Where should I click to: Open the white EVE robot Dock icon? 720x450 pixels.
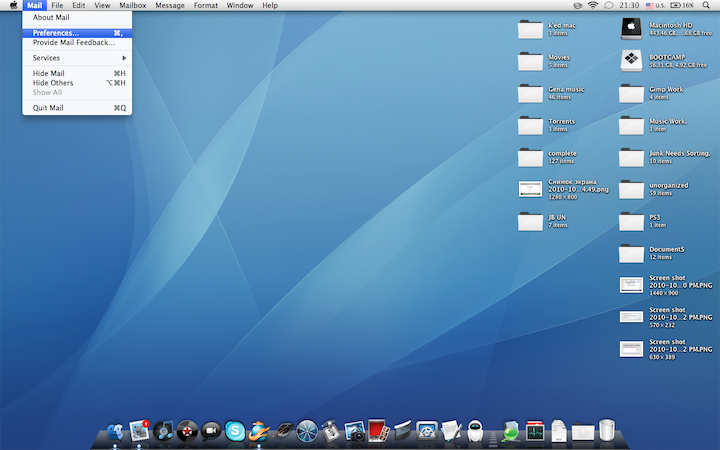(x=475, y=431)
